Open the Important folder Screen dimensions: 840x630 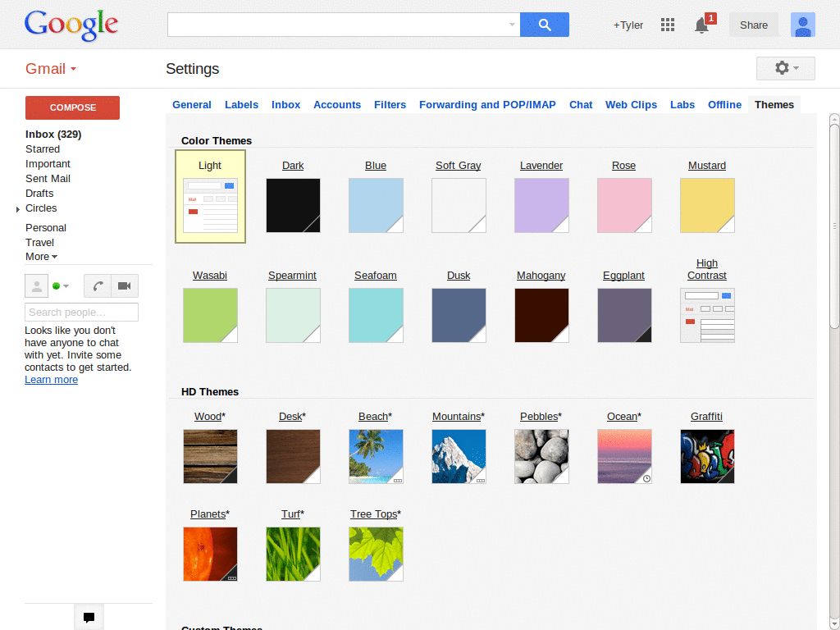[48, 164]
